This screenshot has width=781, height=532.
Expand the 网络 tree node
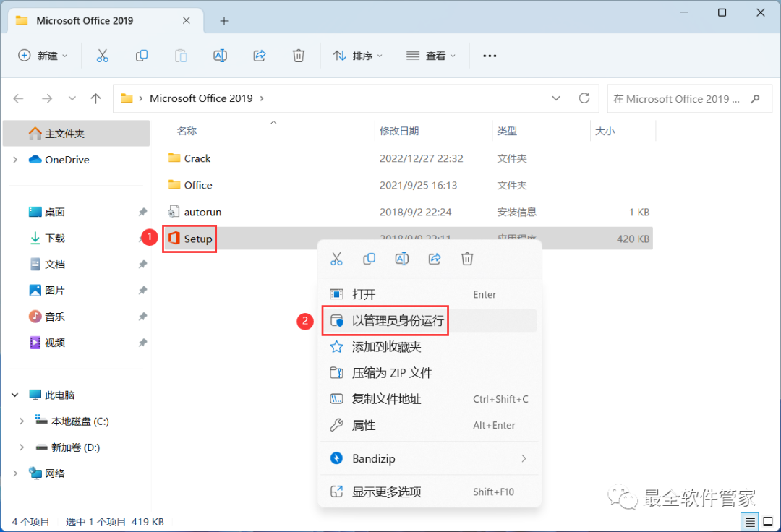pyautogui.click(x=15, y=473)
